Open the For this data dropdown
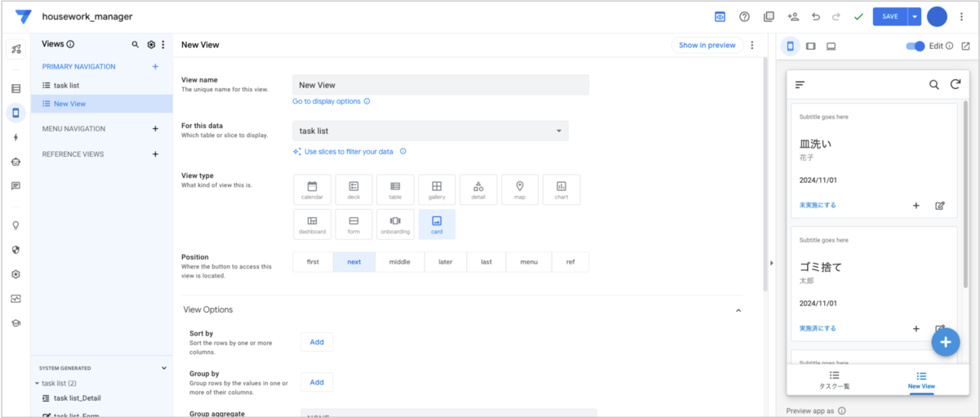 pos(430,131)
